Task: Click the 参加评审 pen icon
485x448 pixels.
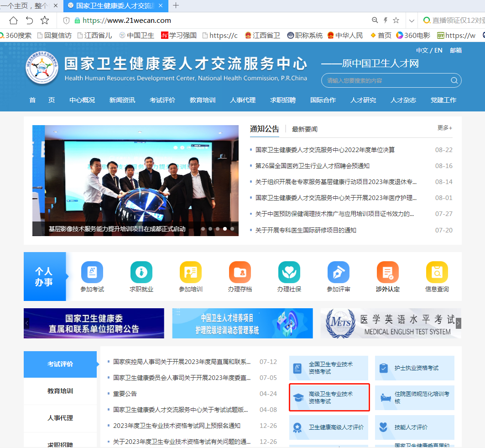Action: pos(339,273)
